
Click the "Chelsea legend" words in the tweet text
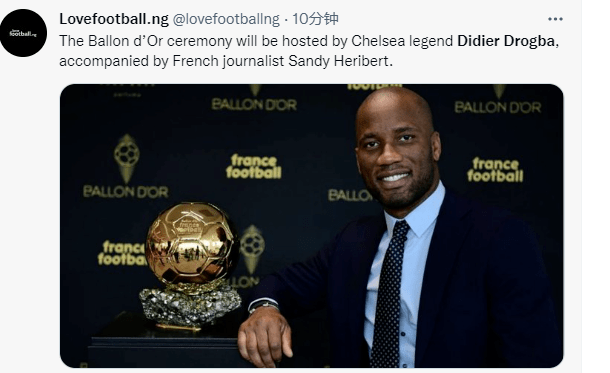(402, 41)
